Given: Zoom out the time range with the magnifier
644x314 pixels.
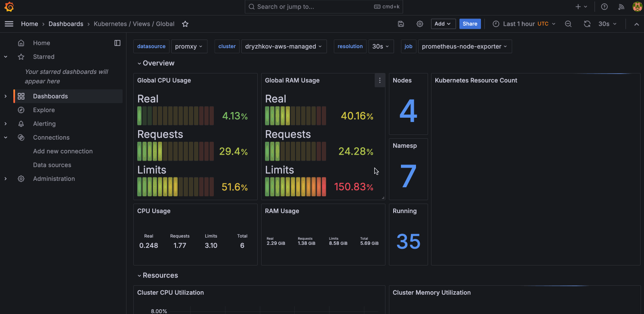Looking at the screenshot, I should 568,24.
